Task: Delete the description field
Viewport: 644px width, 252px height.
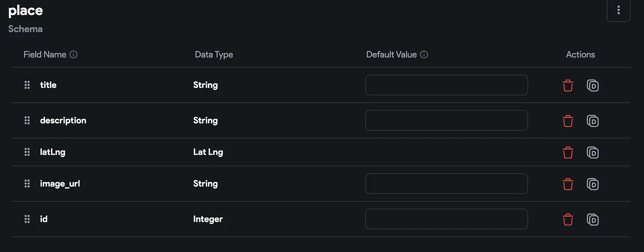Action: click(568, 121)
